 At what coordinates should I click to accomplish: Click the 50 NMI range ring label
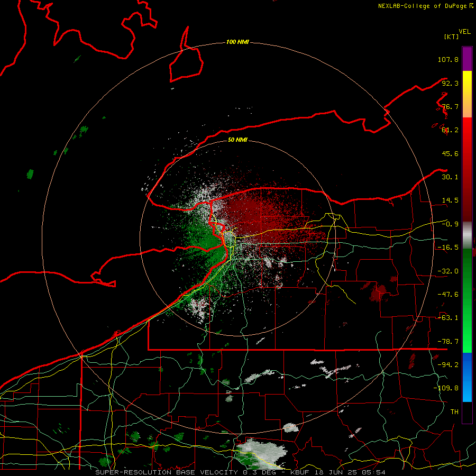click(x=237, y=140)
